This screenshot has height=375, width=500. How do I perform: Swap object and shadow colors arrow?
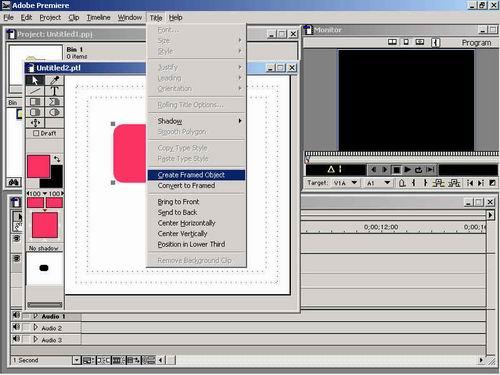point(57,159)
